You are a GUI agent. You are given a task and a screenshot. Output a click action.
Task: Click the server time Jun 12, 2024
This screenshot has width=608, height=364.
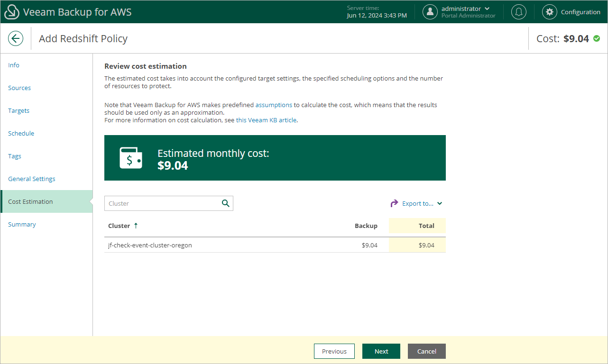point(377,16)
